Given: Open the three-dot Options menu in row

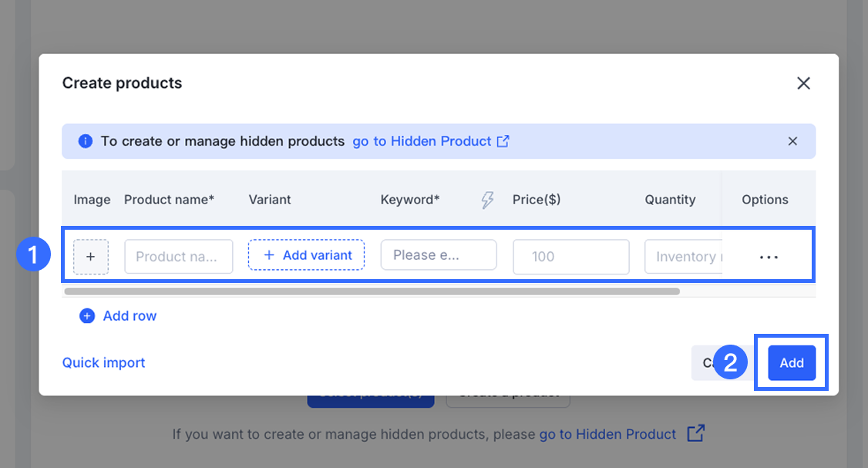Looking at the screenshot, I should [769, 257].
